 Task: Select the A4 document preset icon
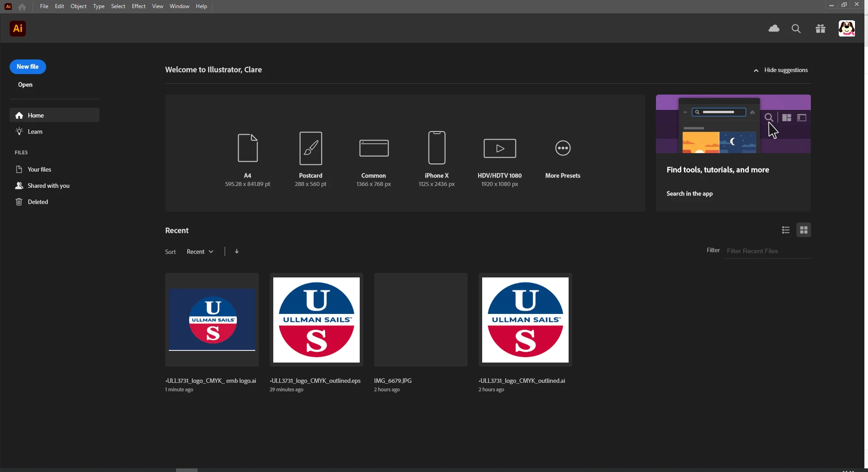(x=248, y=148)
